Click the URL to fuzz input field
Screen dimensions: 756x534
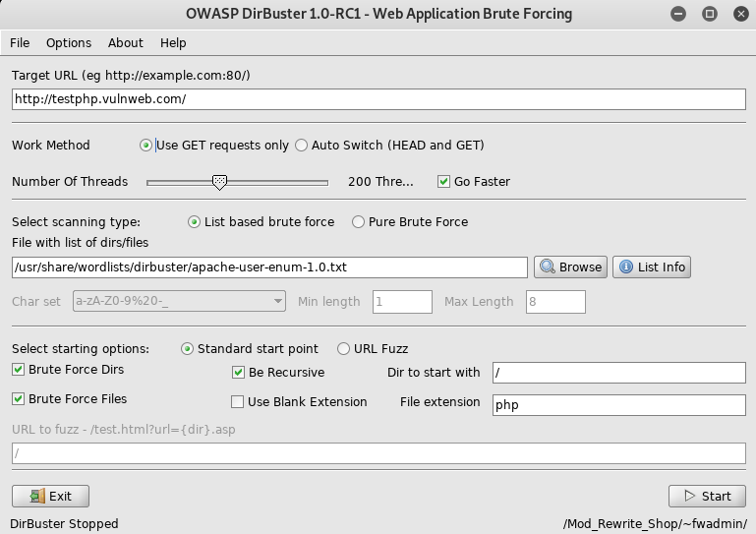point(378,453)
